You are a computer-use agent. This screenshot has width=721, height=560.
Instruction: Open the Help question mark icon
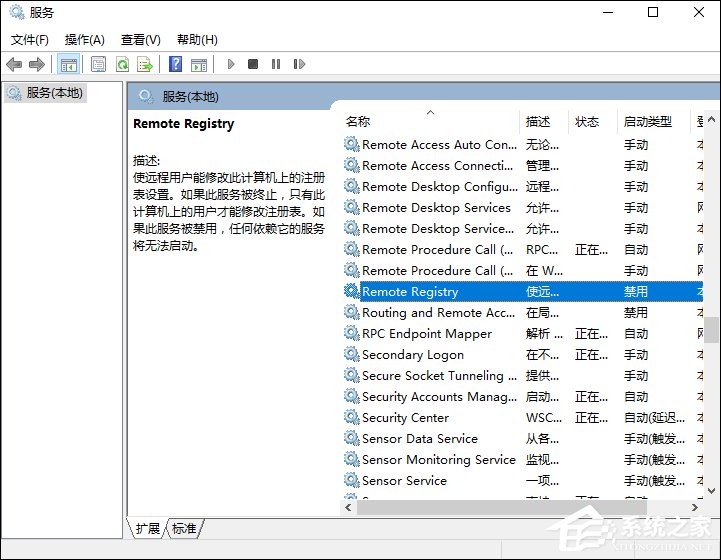tap(176, 64)
